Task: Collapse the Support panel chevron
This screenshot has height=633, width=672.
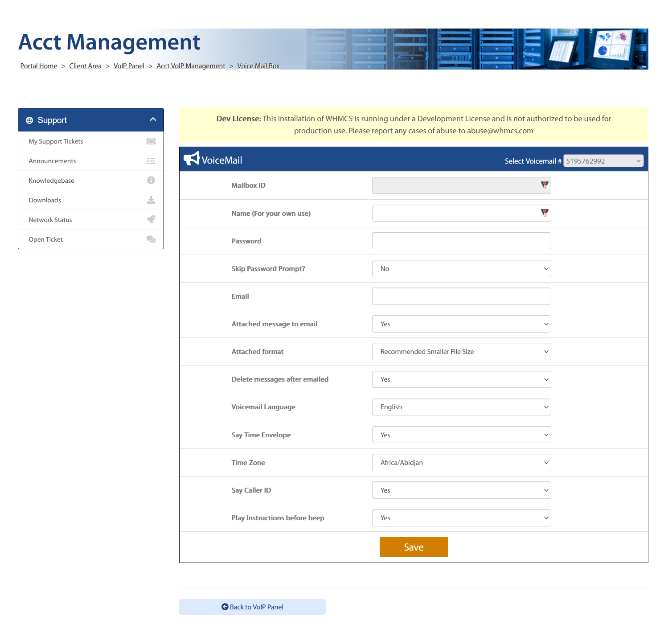Action: point(153,119)
